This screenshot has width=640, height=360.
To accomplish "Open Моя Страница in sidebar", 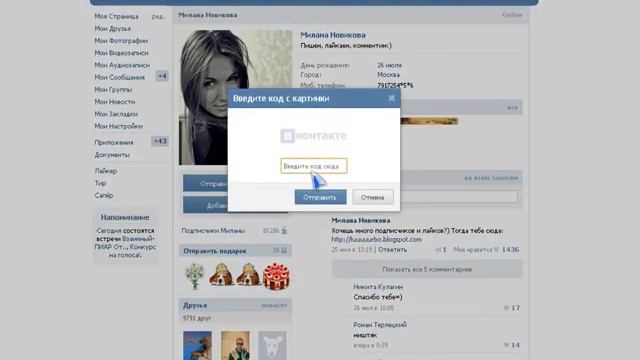I will pyautogui.click(x=116, y=16).
